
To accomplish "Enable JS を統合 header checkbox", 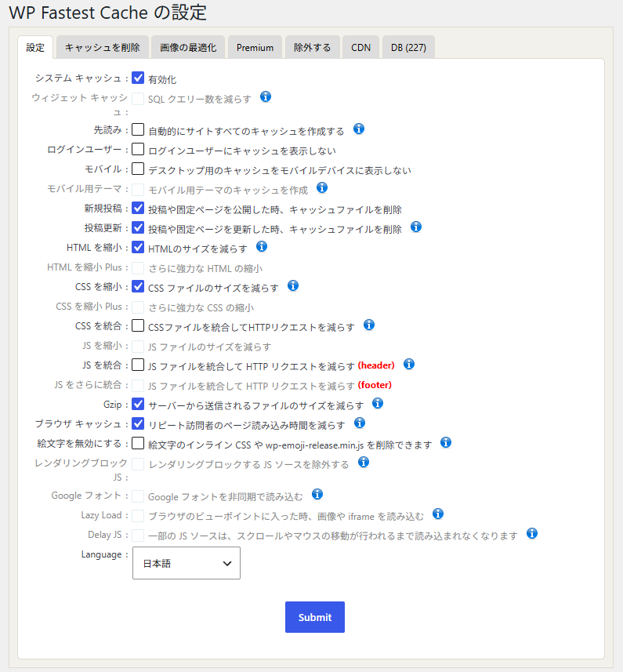I will (138, 365).
